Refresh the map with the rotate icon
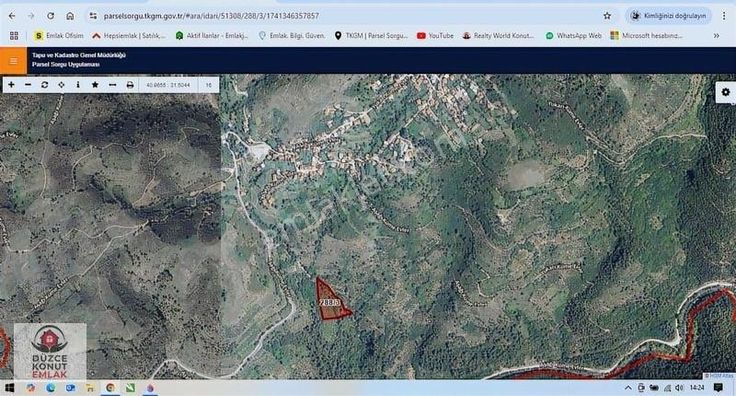Screen dimensions: 736x396 45,85
